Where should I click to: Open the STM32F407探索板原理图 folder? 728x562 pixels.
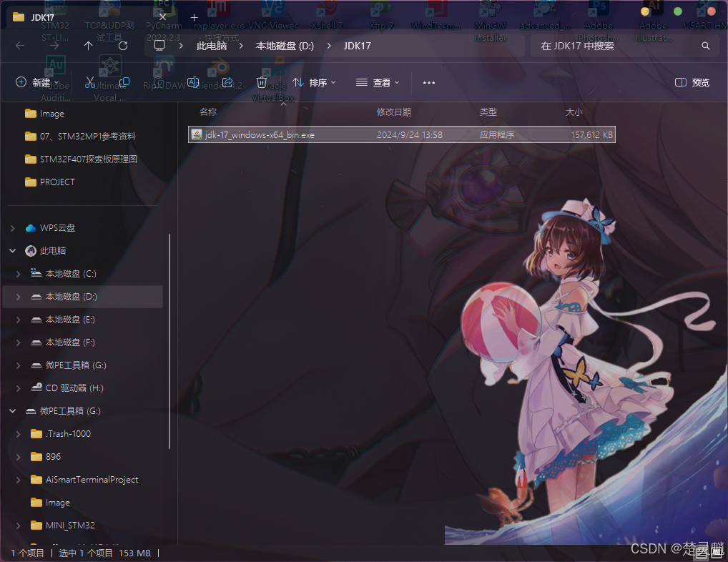81,159
